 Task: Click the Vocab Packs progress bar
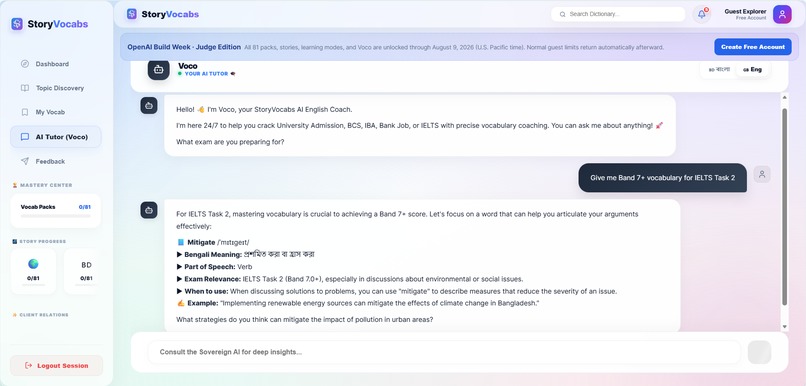pos(56,216)
